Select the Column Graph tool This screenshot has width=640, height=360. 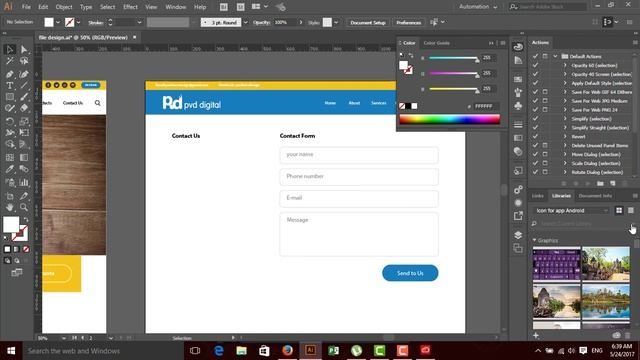(x=24, y=183)
